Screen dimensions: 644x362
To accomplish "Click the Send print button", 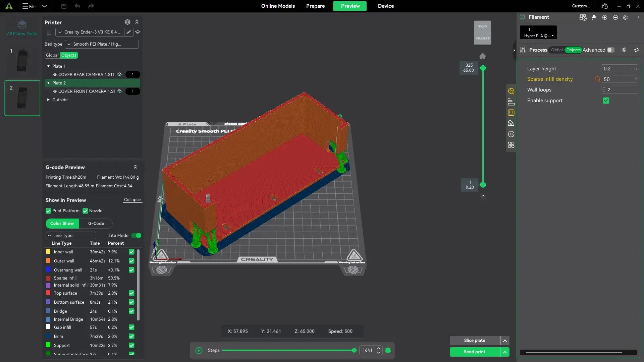I will pos(475,352).
